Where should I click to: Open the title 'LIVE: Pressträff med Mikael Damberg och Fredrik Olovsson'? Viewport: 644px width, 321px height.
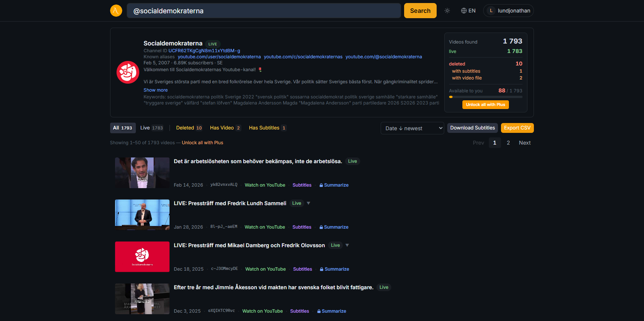(x=249, y=245)
